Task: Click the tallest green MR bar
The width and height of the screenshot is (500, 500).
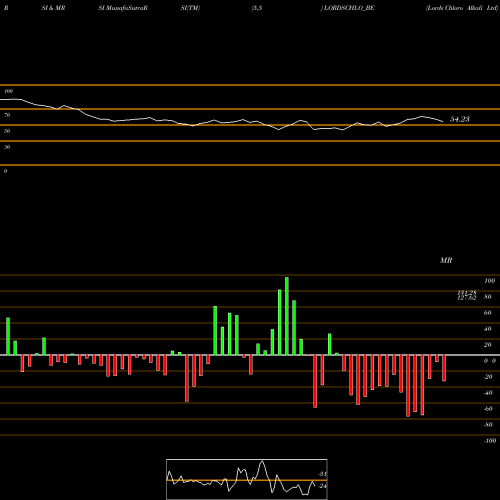Action: [287, 316]
